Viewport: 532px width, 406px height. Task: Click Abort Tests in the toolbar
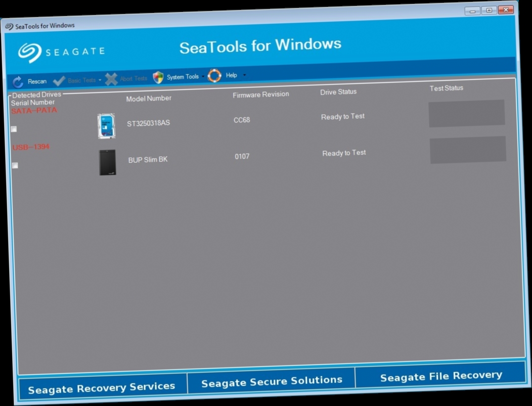coord(132,78)
